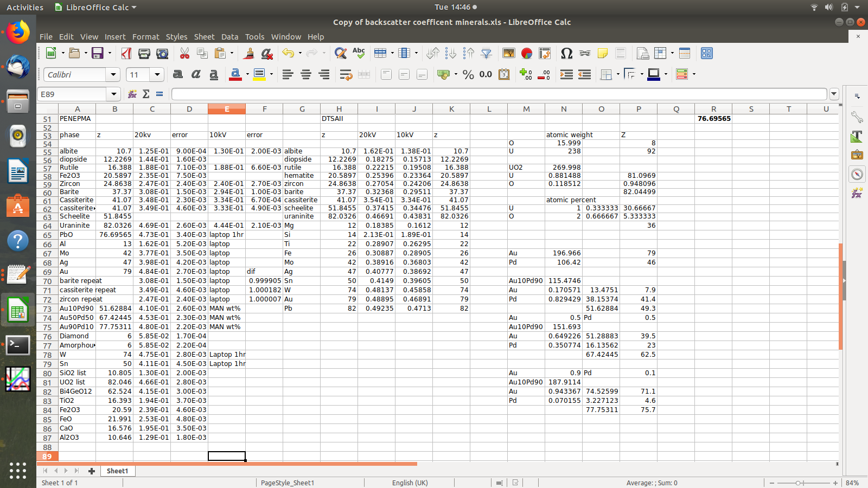Toggle Italic formatting
This screenshot has width=868, height=488.
click(x=196, y=75)
